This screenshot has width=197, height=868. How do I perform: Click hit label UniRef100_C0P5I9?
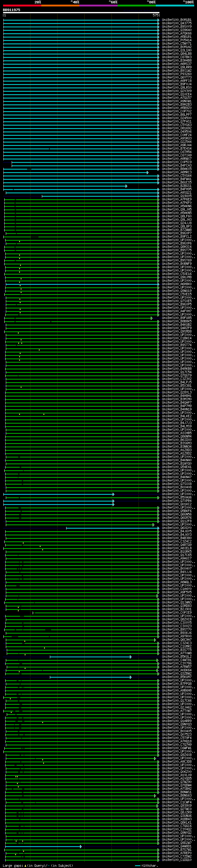pos(177,162)
